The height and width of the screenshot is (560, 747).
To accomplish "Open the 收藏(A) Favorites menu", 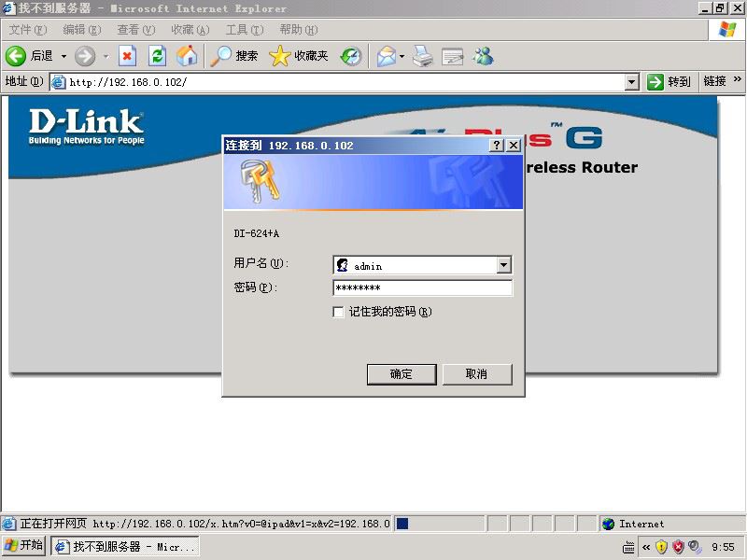I will [190, 30].
